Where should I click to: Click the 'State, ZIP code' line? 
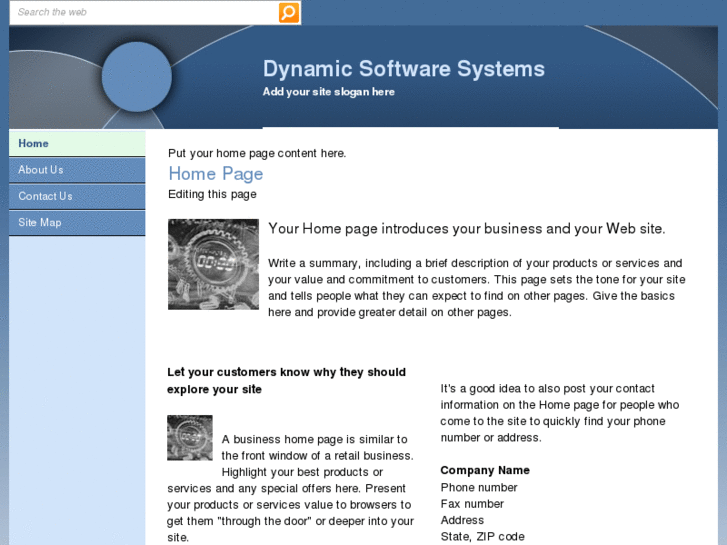[x=482, y=537]
